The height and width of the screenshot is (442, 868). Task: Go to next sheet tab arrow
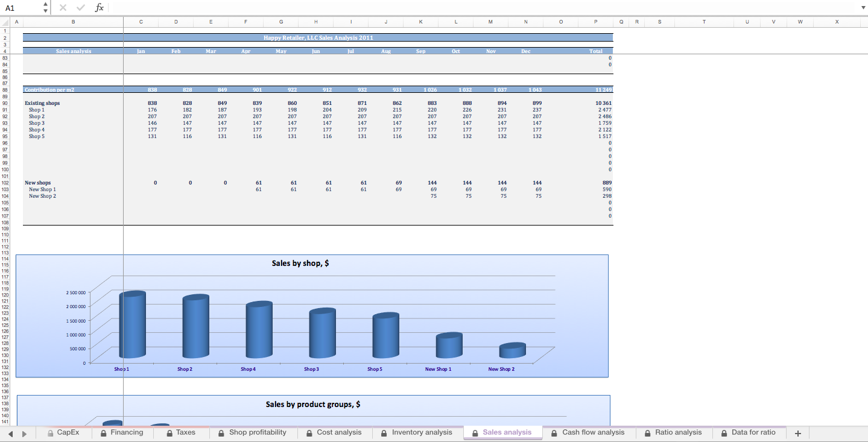pyautogui.click(x=24, y=433)
